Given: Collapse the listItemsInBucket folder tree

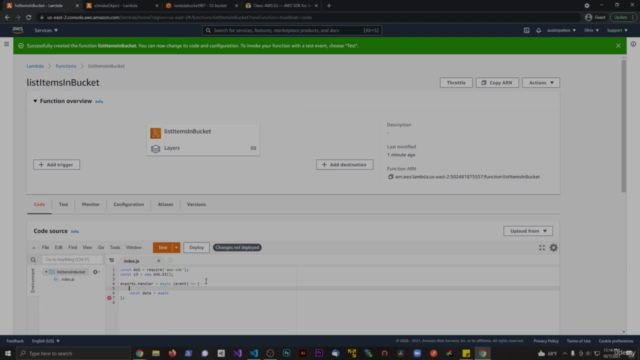Looking at the screenshot, I should 46,272.
